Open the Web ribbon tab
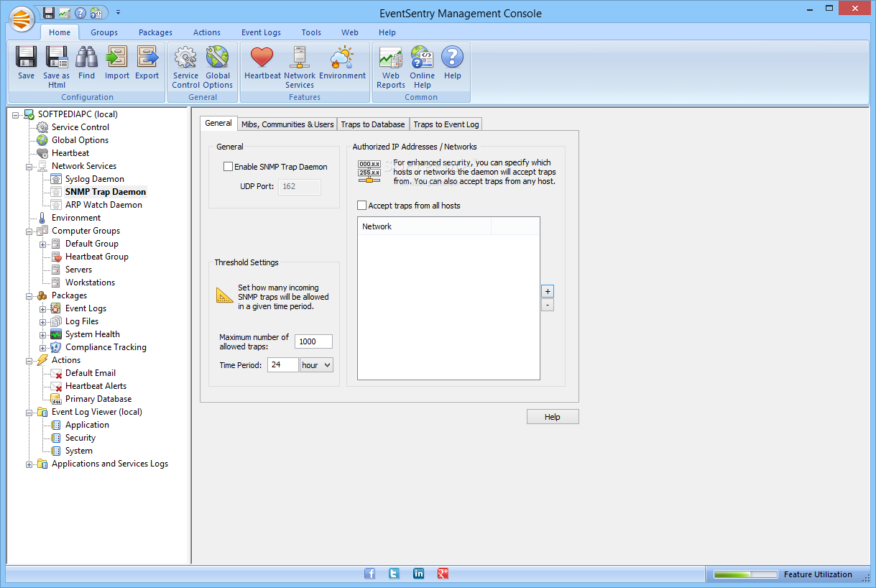876x588 pixels. pyautogui.click(x=350, y=32)
